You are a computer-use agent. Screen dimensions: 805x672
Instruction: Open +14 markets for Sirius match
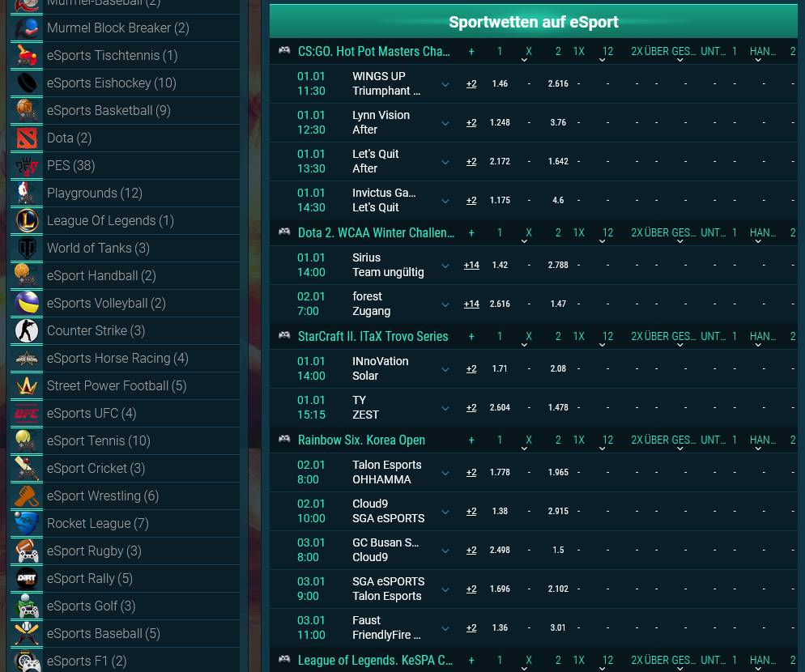(471, 265)
